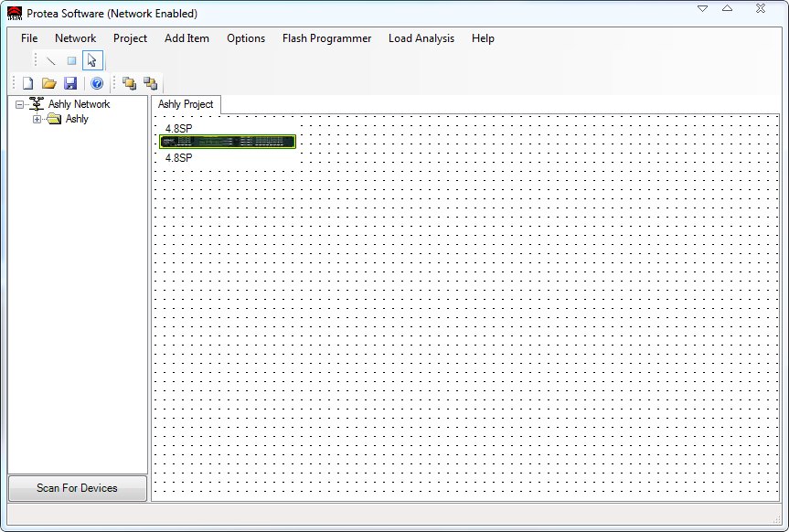Click the bring to front icon

point(129,83)
